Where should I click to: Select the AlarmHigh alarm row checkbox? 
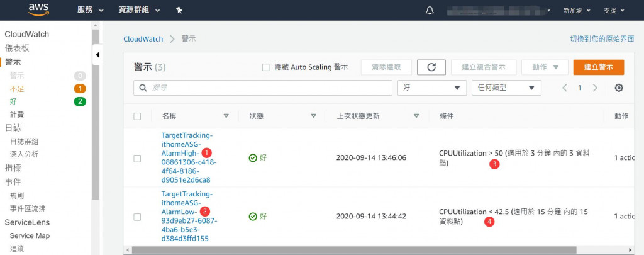pyautogui.click(x=137, y=158)
